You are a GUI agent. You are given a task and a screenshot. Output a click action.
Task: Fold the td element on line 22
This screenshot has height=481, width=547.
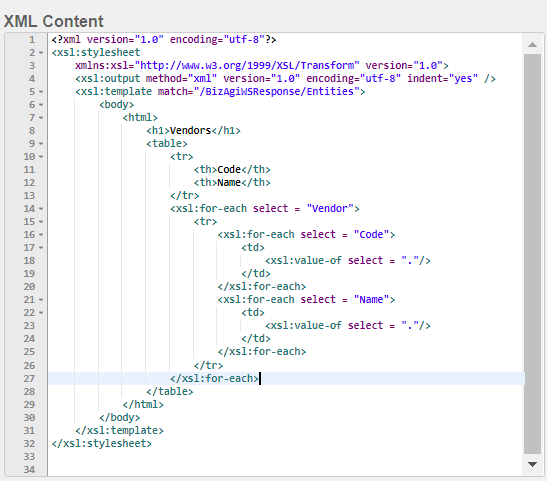pos(41,313)
